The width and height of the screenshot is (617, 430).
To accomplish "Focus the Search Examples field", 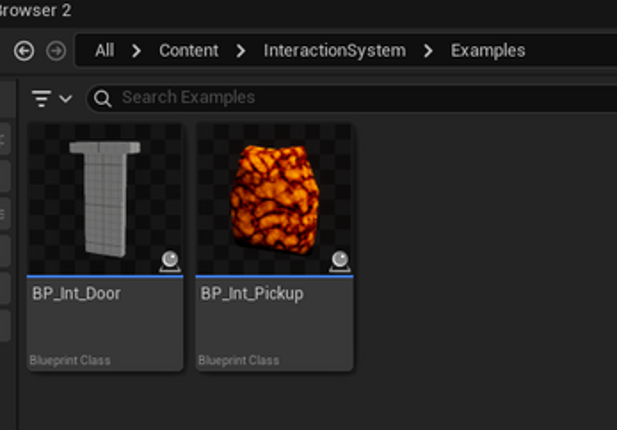I will (x=352, y=98).
